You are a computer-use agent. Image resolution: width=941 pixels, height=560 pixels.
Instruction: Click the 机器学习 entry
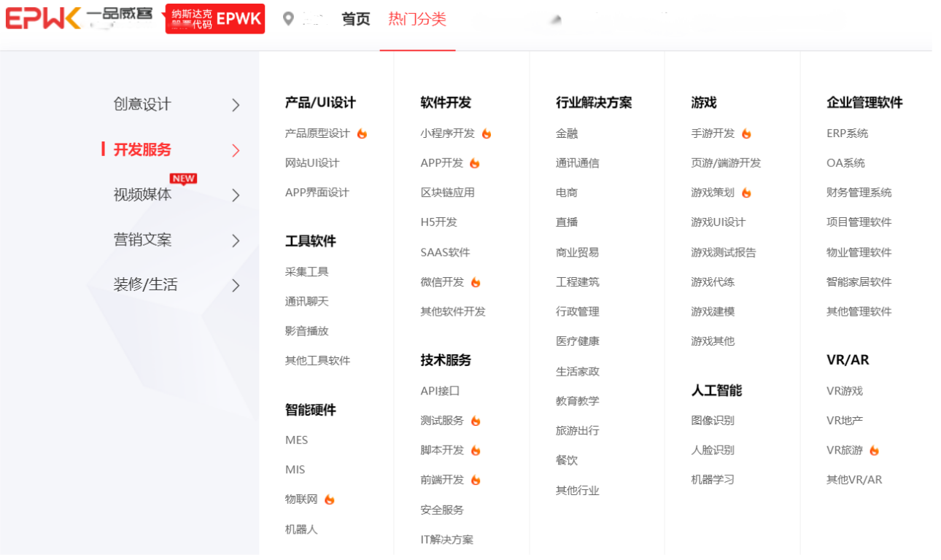point(713,480)
